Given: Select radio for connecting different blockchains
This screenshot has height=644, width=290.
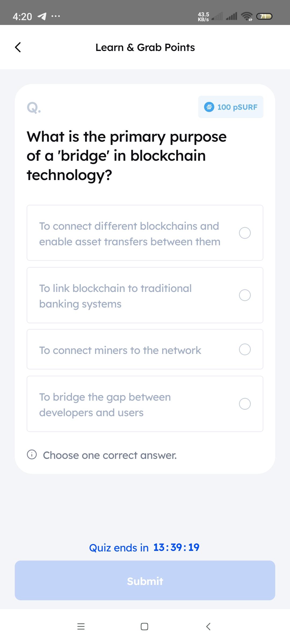Looking at the screenshot, I should coord(245,233).
